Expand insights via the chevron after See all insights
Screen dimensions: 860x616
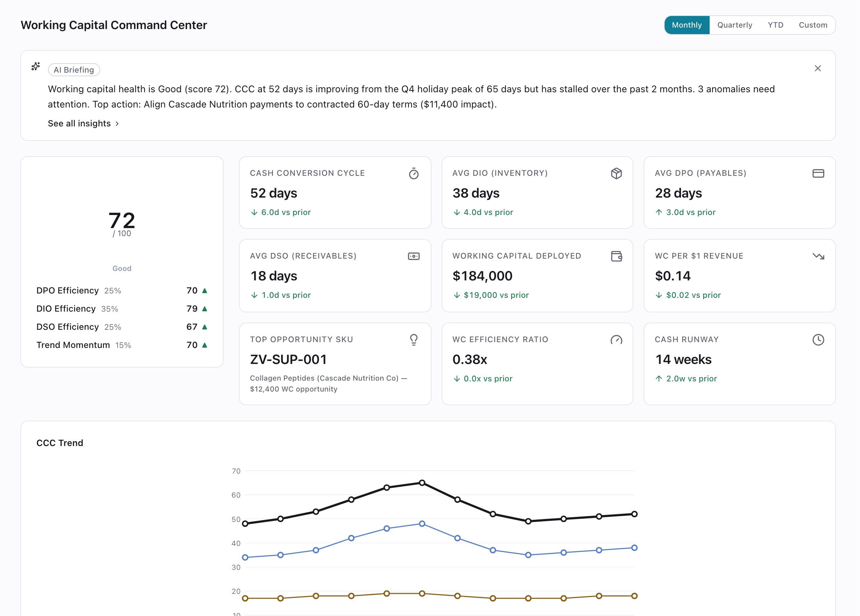coord(117,123)
